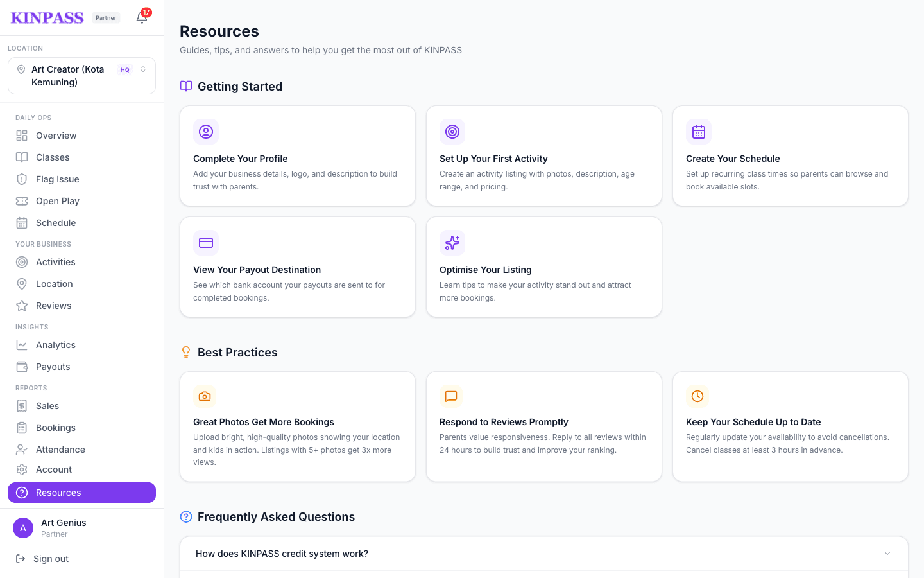Open Respond to Reviews Promptly tip
The width and height of the screenshot is (924, 578).
coord(544,426)
